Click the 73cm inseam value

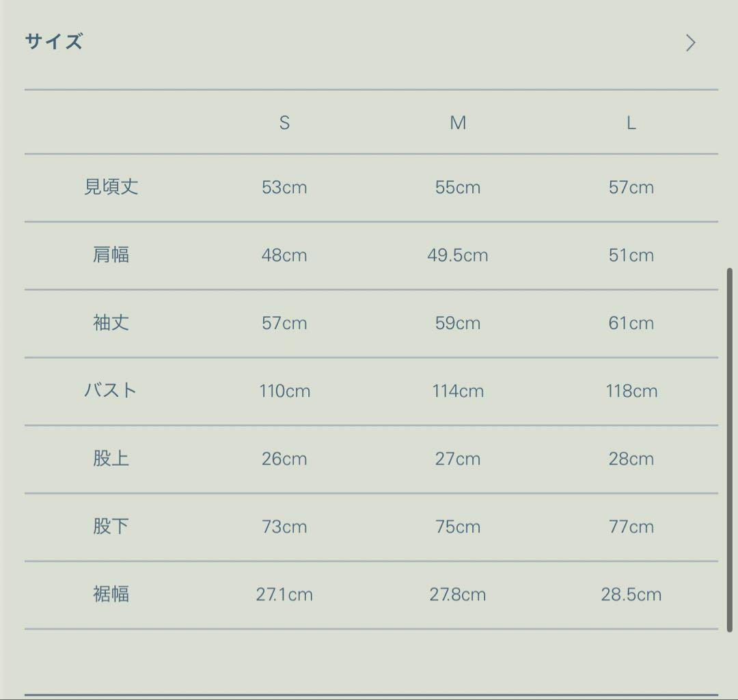284,527
